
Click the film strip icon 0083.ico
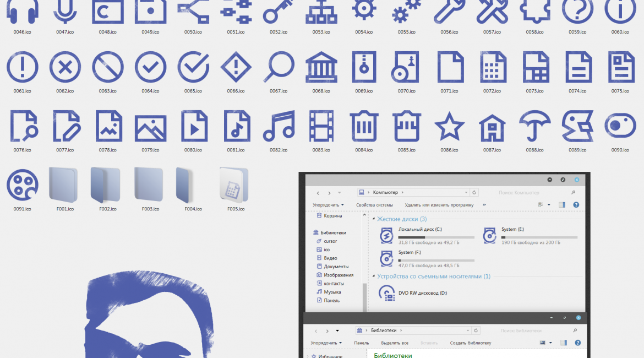[321, 126]
